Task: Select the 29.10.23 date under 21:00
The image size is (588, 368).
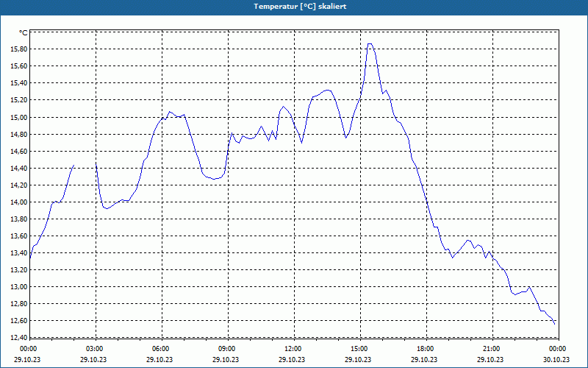Action: pyautogui.click(x=490, y=359)
